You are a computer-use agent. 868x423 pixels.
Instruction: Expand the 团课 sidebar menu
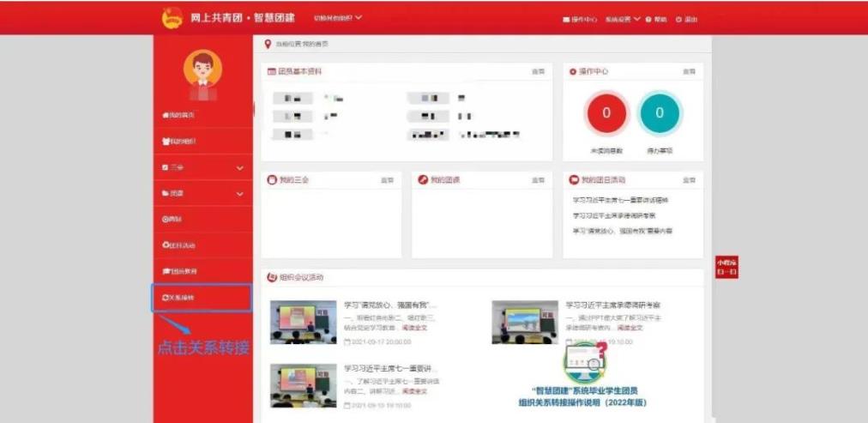click(x=202, y=194)
